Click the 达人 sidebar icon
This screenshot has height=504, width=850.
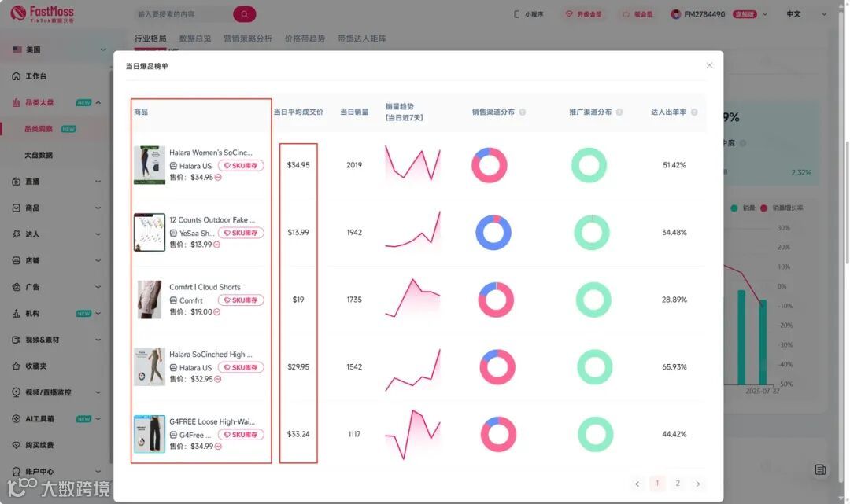(17, 234)
